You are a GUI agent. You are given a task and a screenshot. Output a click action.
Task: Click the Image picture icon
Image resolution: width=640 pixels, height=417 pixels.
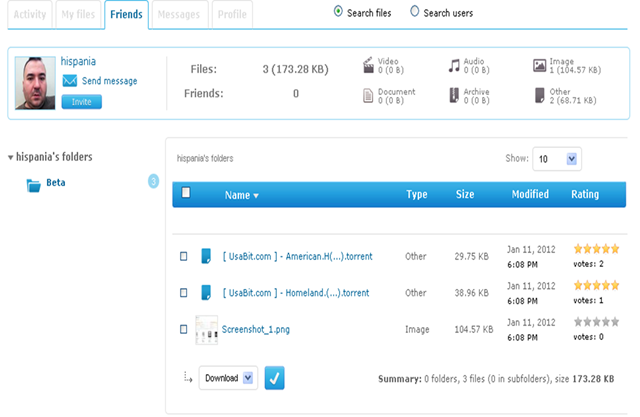tap(539, 65)
